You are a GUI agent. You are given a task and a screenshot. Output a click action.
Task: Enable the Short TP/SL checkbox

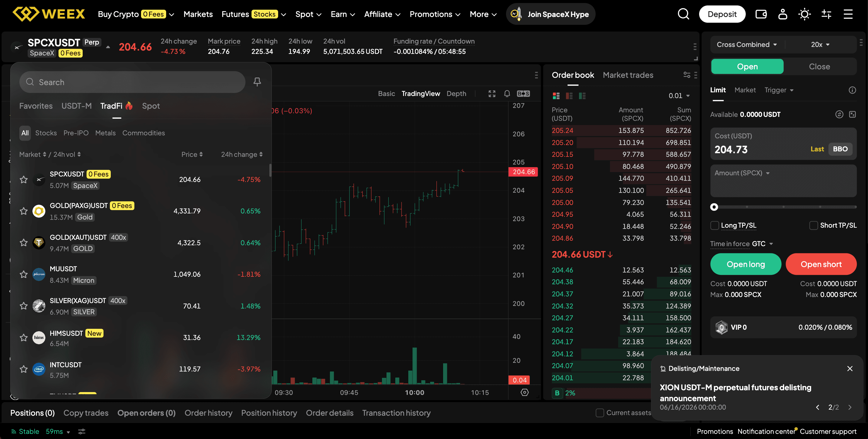point(814,225)
